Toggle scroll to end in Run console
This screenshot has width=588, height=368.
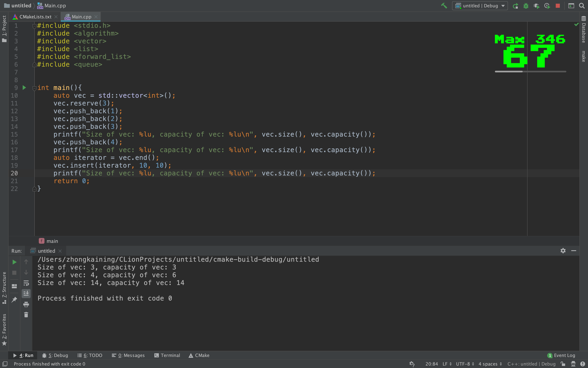pos(26,294)
